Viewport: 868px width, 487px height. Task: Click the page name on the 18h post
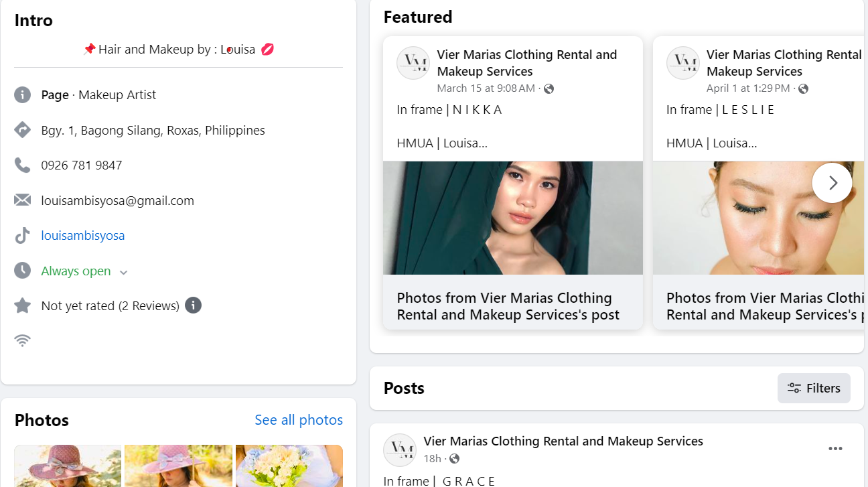(563, 441)
